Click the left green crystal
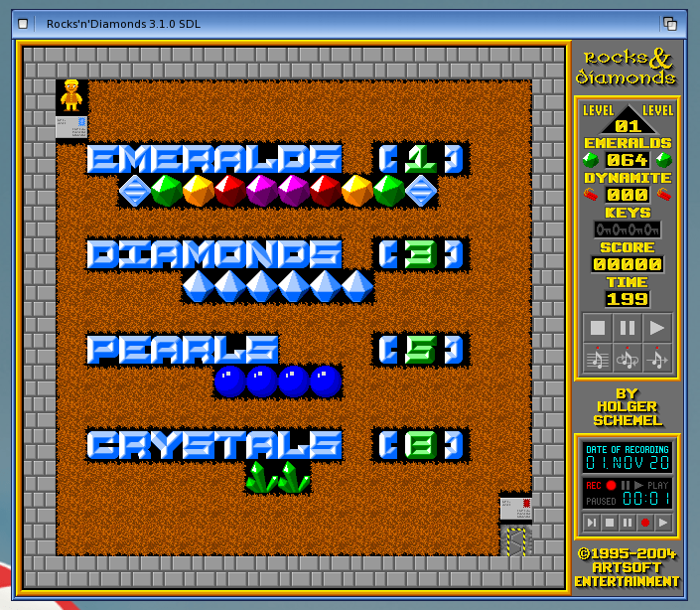The image size is (700, 610). 261,476
